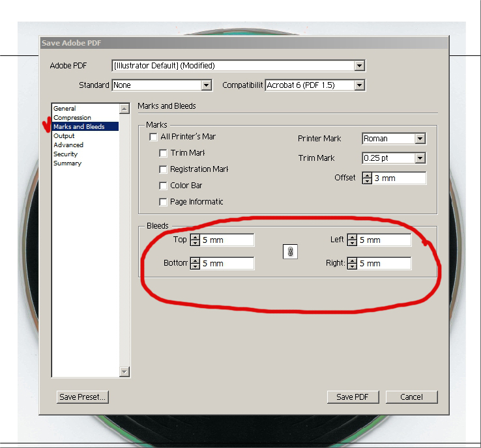Image resolution: width=481 pixels, height=448 pixels.
Task: Click the Left bleed value field
Action: pyautogui.click(x=384, y=240)
